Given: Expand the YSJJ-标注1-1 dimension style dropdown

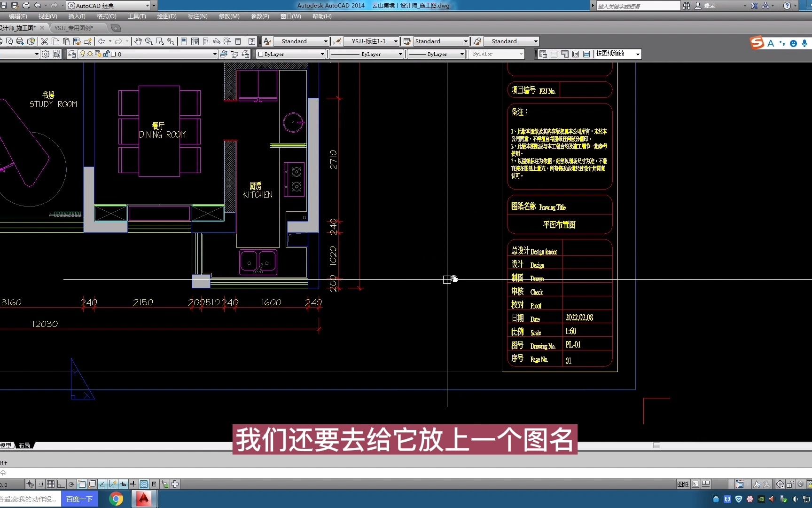Looking at the screenshot, I should 396,41.
